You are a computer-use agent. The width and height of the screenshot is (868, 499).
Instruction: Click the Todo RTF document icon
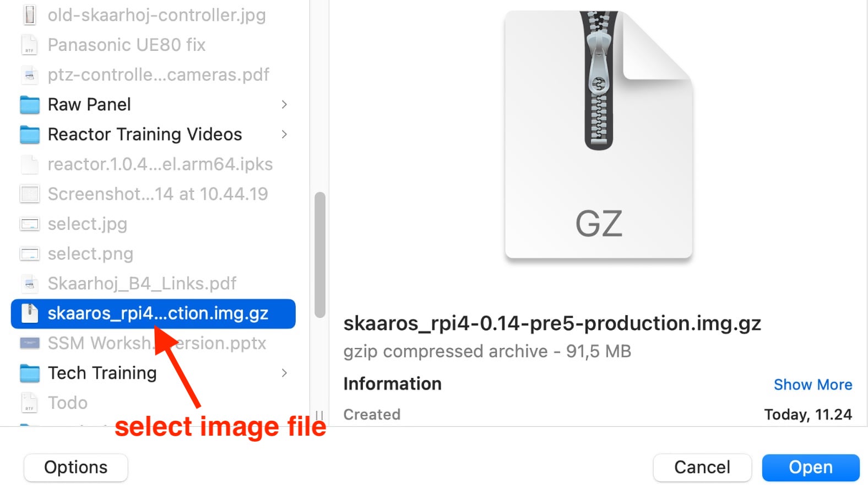30,403
